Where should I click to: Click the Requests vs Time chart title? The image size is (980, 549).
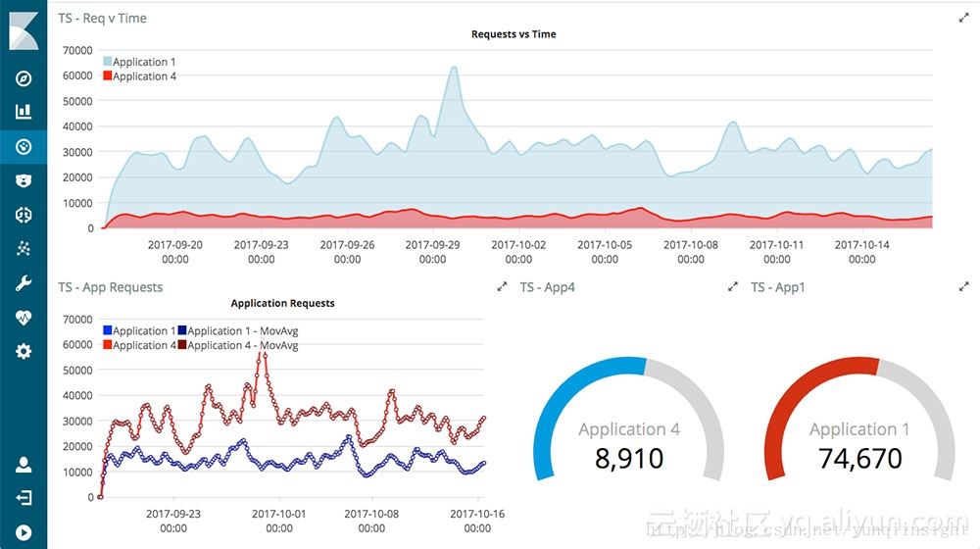[x=514, y=34]
